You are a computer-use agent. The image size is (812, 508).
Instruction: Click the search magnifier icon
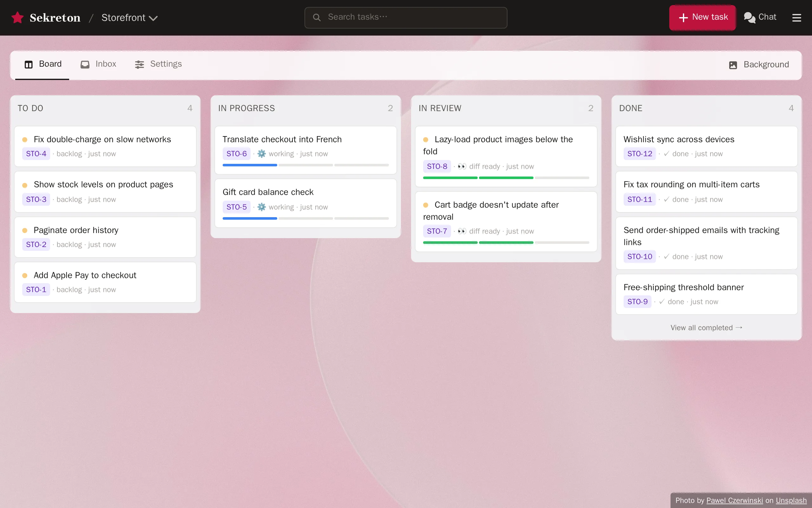(317, 17)
